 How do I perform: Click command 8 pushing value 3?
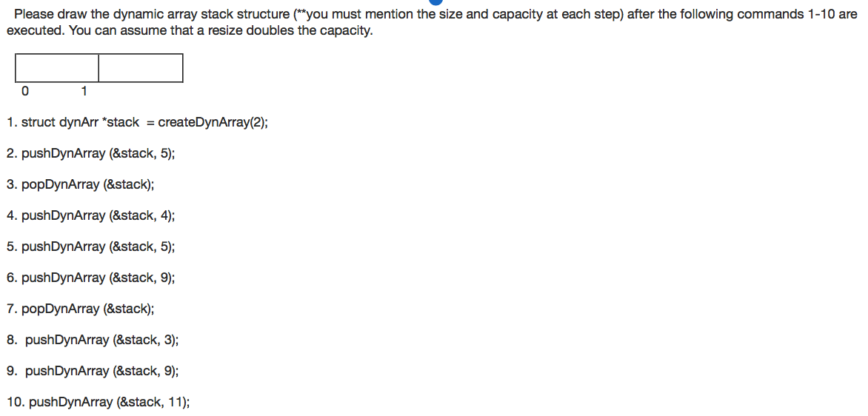pos(93,340)
